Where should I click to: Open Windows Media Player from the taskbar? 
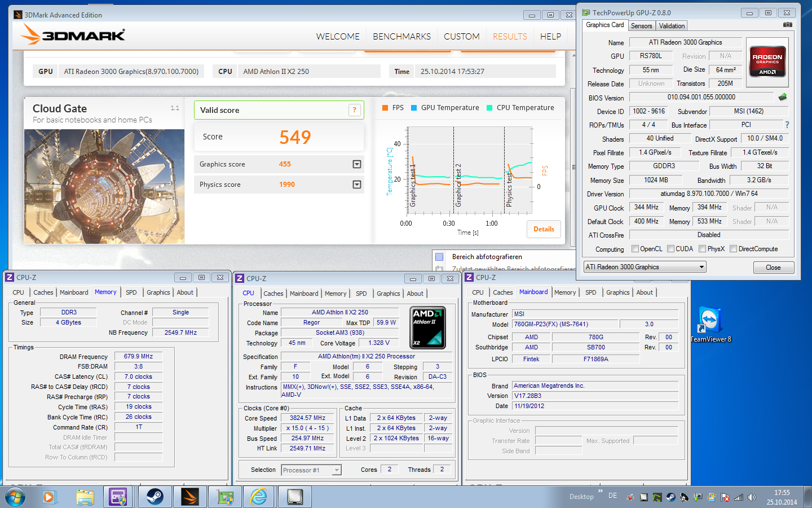click(x=49, y=497)
